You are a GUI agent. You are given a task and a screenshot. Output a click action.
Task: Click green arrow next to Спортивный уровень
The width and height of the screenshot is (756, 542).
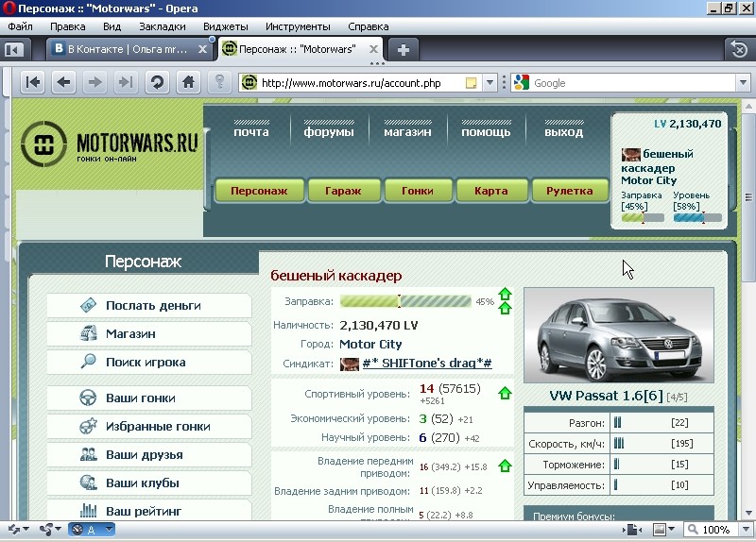tap(505, 393)
